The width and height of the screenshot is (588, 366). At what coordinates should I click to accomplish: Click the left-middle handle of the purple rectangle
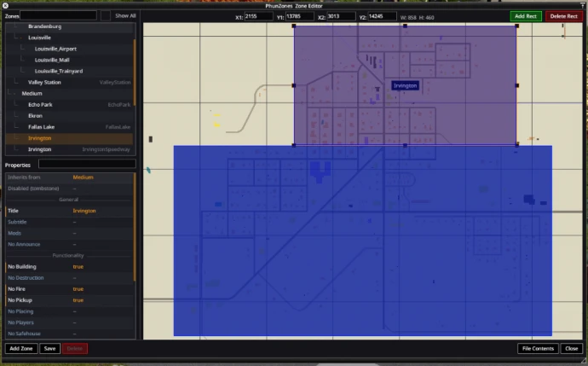coord(294,85)
